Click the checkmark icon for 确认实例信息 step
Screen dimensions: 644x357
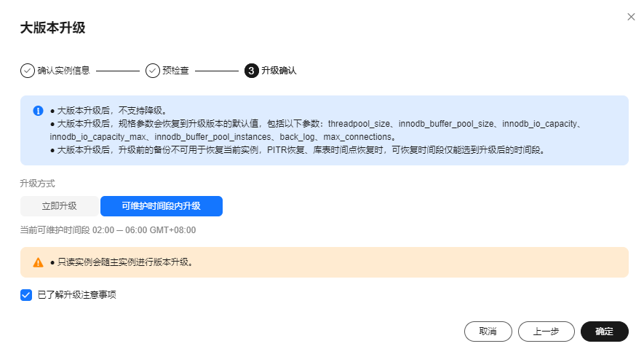pos(27,71)
